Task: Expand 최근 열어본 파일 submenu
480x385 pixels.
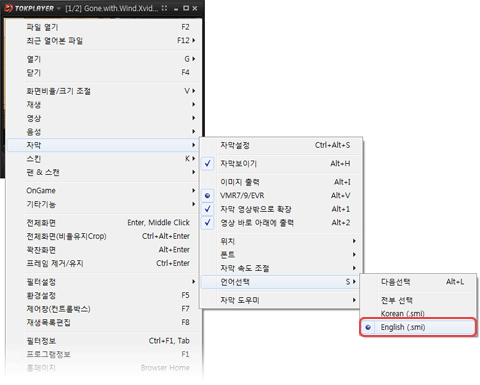Action: [x=104, y=41]
